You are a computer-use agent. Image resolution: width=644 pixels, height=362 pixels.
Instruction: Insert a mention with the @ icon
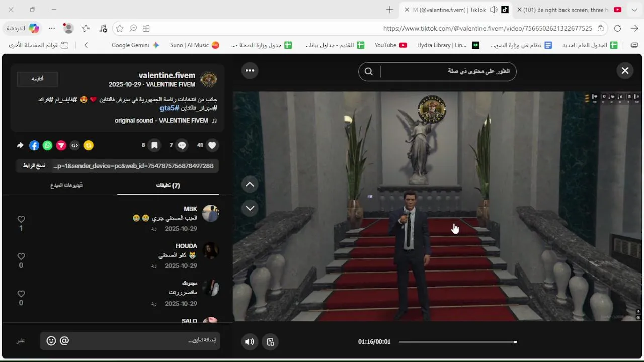[x=64, y=341]
